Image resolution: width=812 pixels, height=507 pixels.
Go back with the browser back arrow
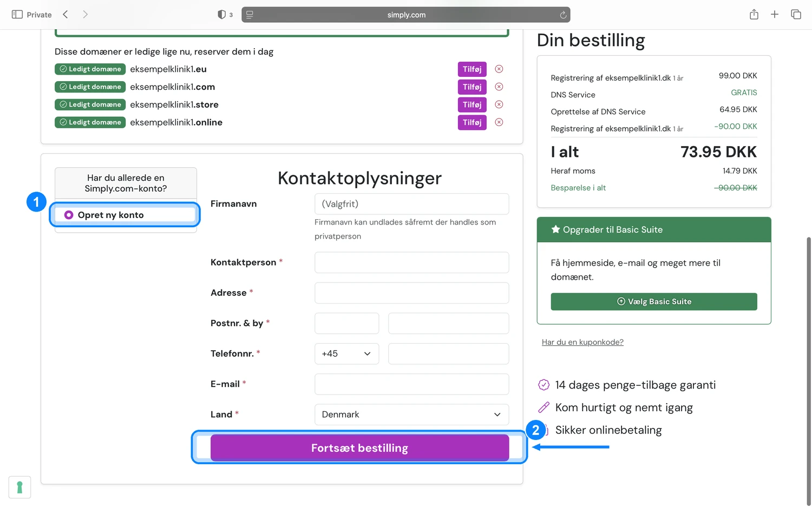(66, 15)
